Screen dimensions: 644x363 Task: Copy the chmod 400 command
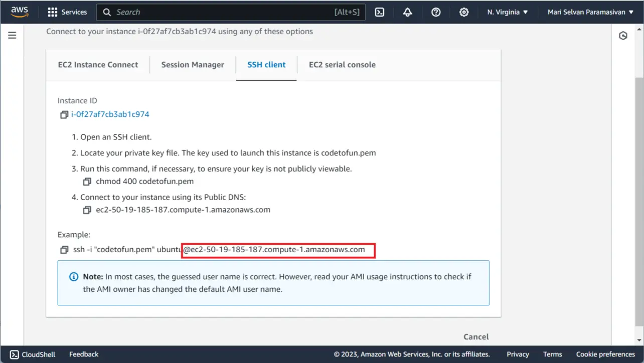(x=87, y=181)
